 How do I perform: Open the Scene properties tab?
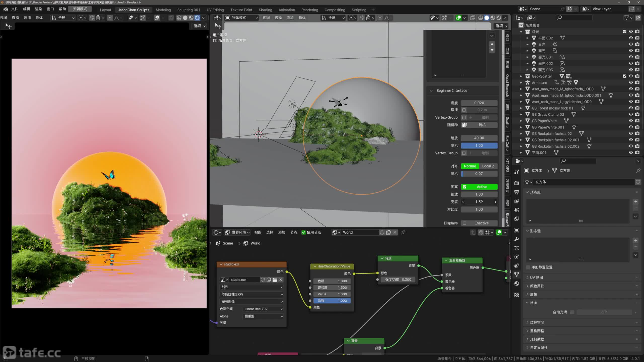coord(516,210)
